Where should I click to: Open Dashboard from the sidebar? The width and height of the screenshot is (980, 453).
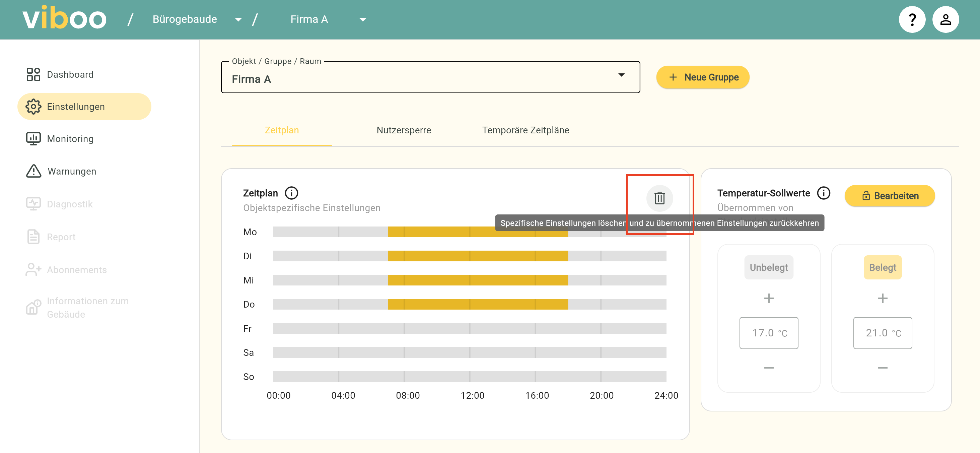tap(70, 74)
